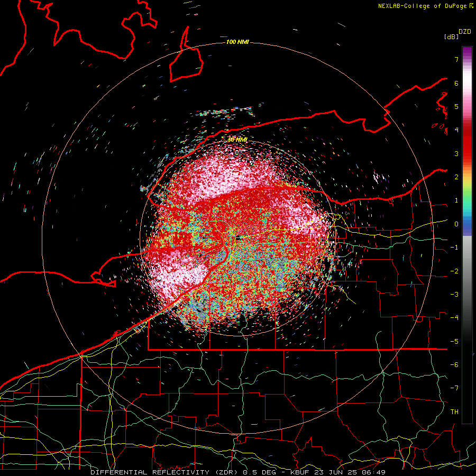The width and height of the screenshot is (476, 476).
Task: Click the -7 value on the scale
Action: [x=454, y=388]
